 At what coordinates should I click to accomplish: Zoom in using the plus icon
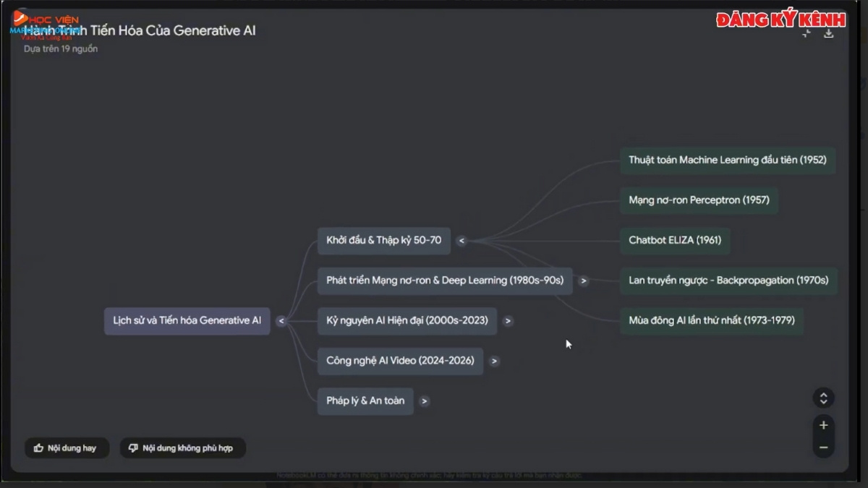pyautogui.click(x=823, y=425)
